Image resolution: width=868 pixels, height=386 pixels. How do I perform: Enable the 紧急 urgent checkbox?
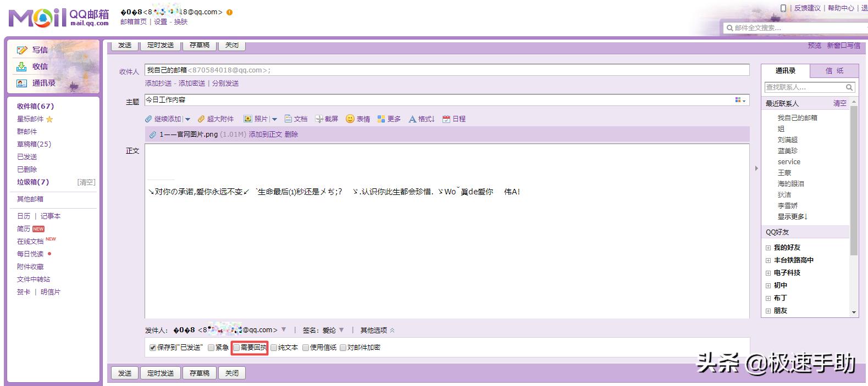click(x=211, y=348)
